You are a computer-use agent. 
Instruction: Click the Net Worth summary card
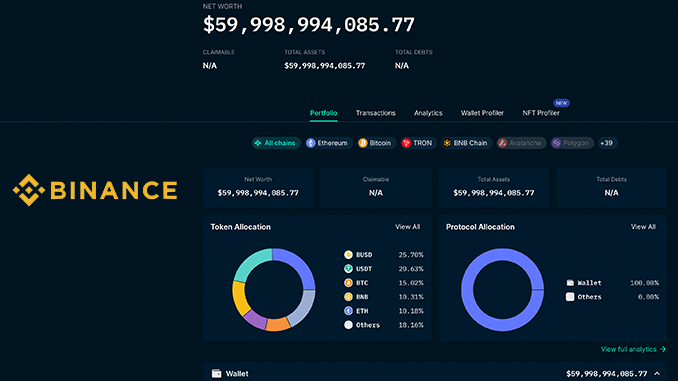pos(258,188)
